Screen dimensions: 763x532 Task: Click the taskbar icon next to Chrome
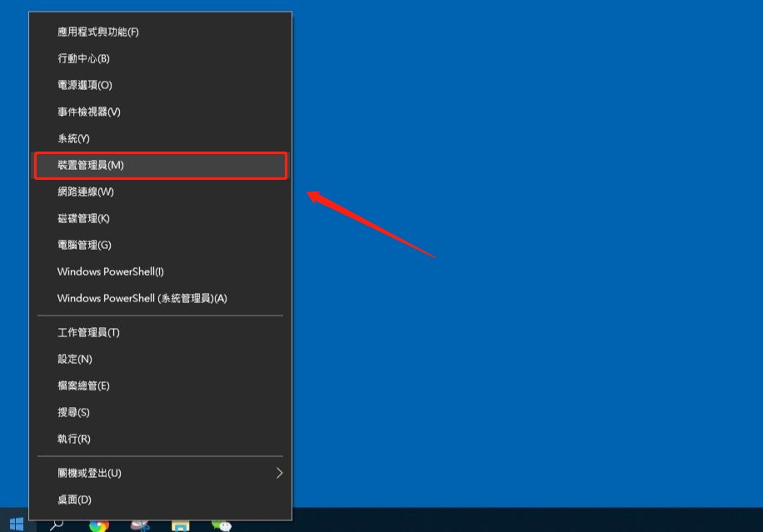click(140, 525)
